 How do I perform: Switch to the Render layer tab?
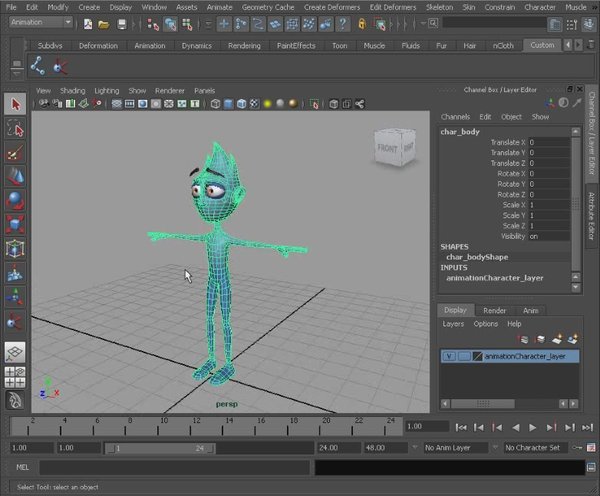493,310
